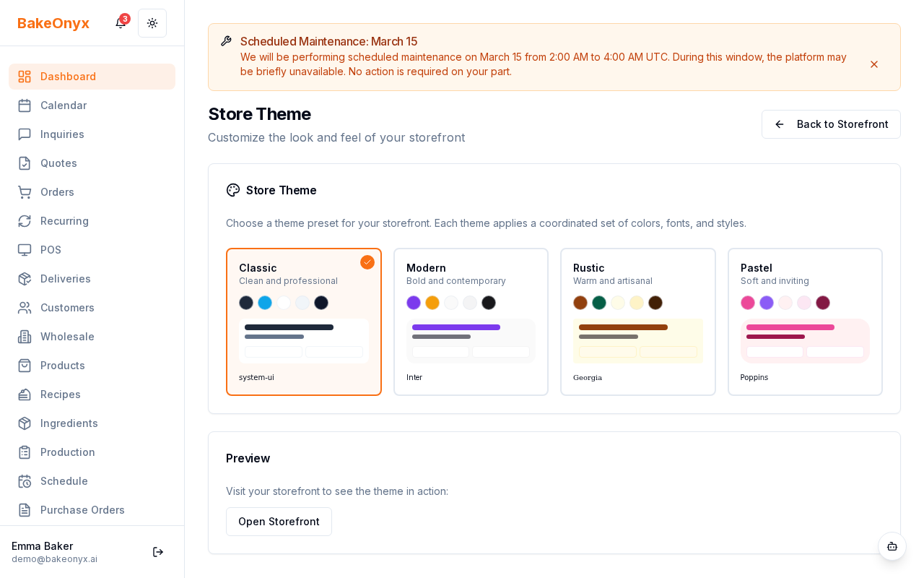Image resolution: width=924 pixels, height=578 pixels.
Task: Select the Calendar icon in the sidebar
Action: 25,105
